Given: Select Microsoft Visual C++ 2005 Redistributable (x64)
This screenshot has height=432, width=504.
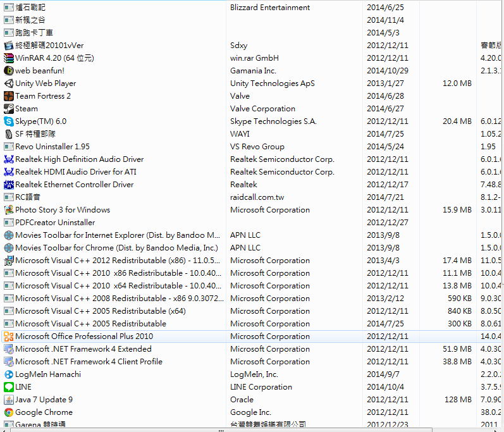Looking at the screenshot, I should (101, 311).
